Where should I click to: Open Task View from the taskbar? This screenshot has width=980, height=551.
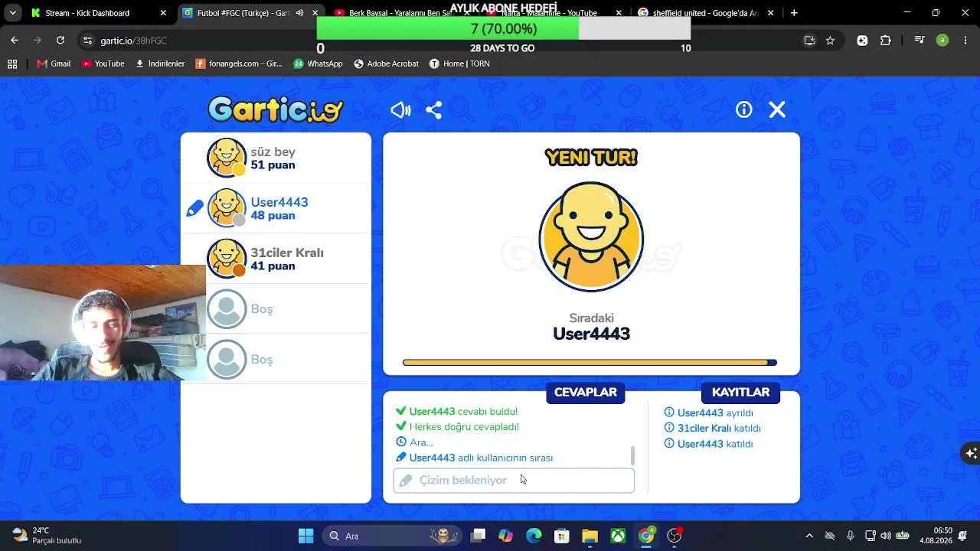point(478,536)
